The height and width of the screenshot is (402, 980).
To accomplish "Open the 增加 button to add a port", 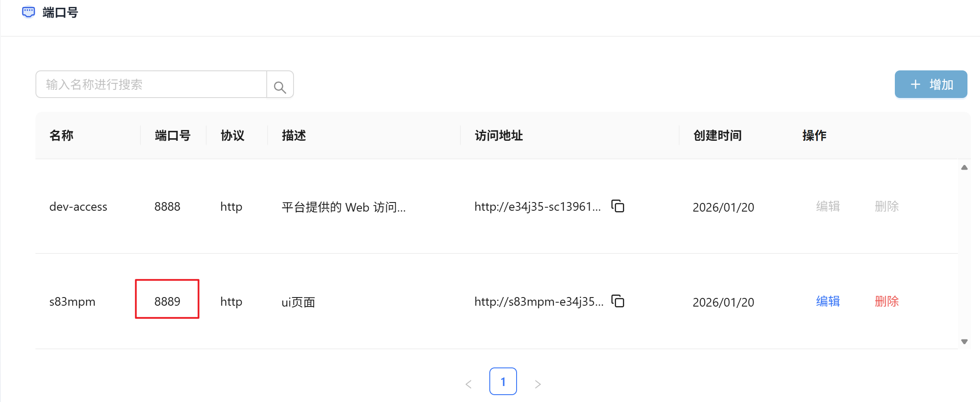I will (931, 84).
